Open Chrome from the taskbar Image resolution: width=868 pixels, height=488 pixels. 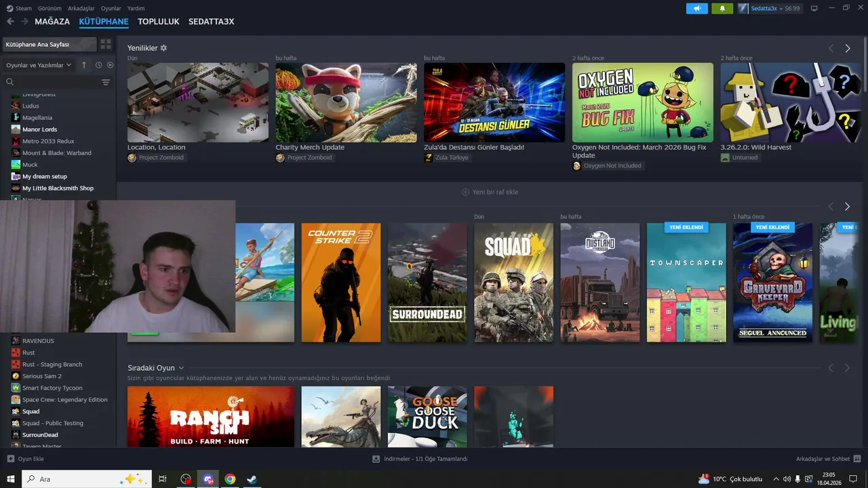230,479
